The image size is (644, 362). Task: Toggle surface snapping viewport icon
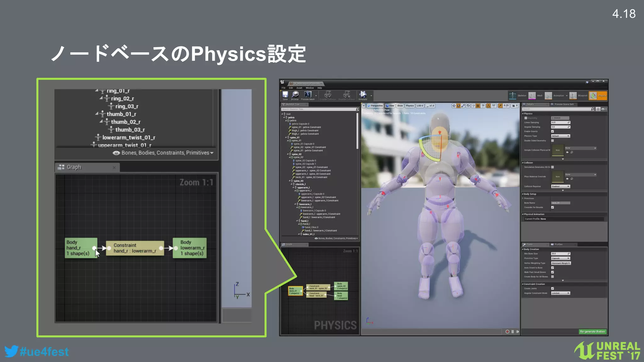[473, 106]
